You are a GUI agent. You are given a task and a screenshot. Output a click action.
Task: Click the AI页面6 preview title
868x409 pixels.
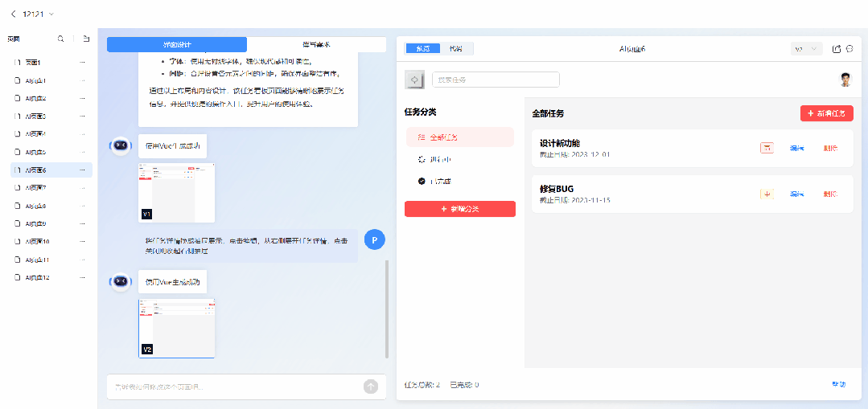pos(632,49)
